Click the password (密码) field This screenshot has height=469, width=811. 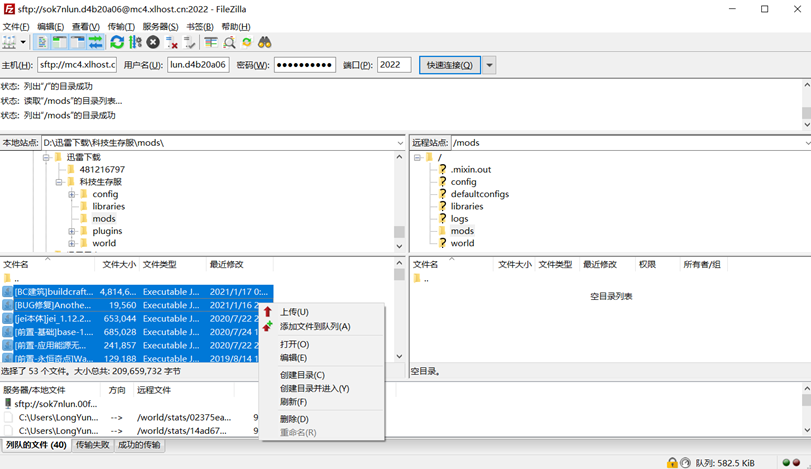(305, 65)
